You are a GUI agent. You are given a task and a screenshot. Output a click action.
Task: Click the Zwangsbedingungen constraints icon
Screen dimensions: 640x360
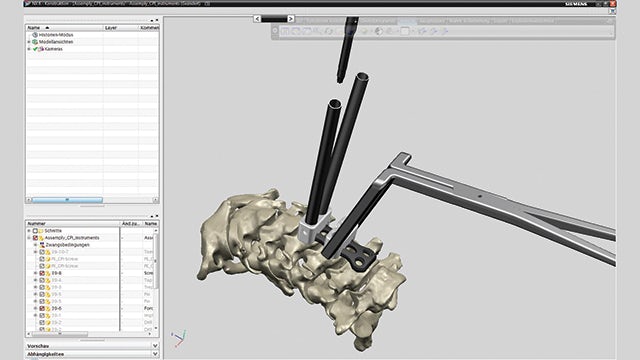click(x=42, y=245)
